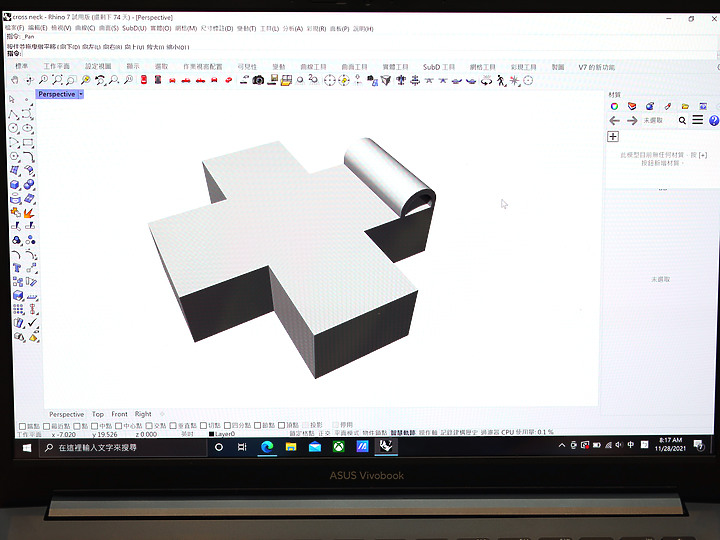Switch to the 標準 toolbar tab
Screen dimensions: 720x540
22,67
